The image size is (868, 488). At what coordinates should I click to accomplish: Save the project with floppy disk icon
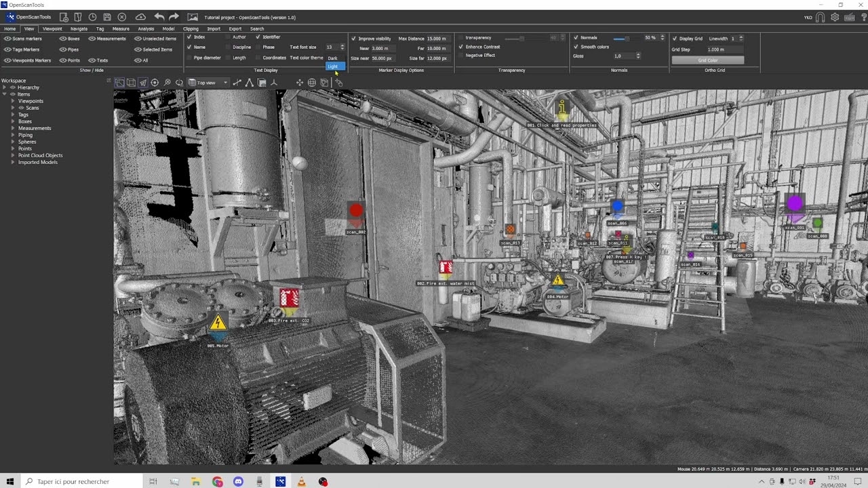pos(107,17)
